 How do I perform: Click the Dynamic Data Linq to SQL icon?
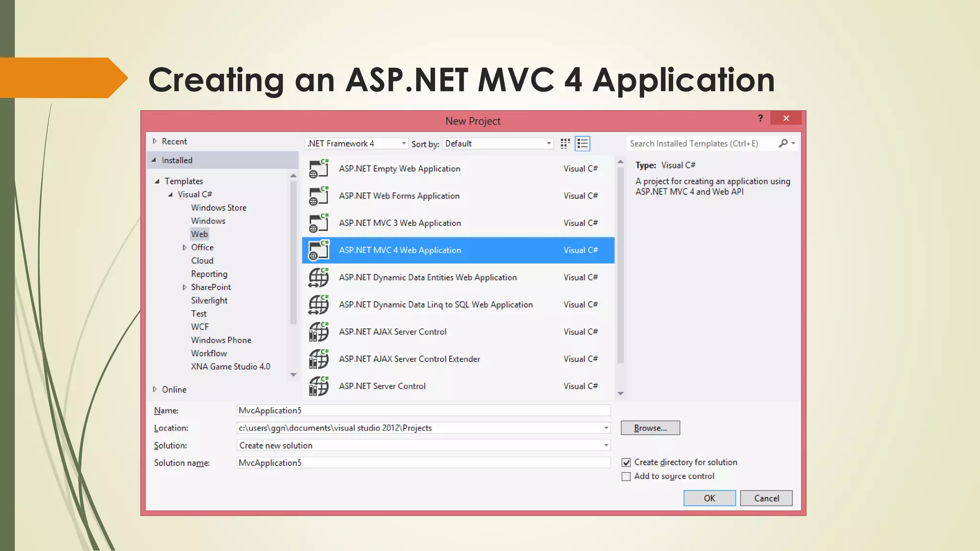coord(319,305)
